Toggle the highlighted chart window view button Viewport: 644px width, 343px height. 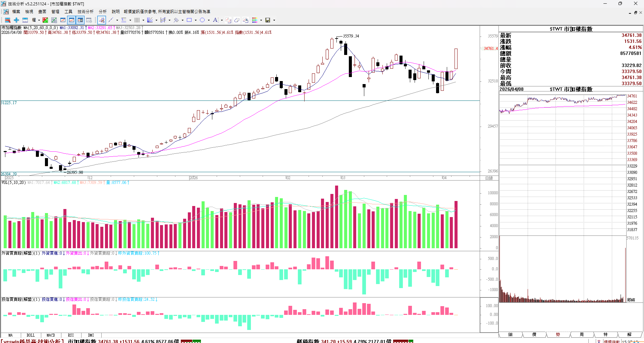pyautogui.click(x=71, y=20)
